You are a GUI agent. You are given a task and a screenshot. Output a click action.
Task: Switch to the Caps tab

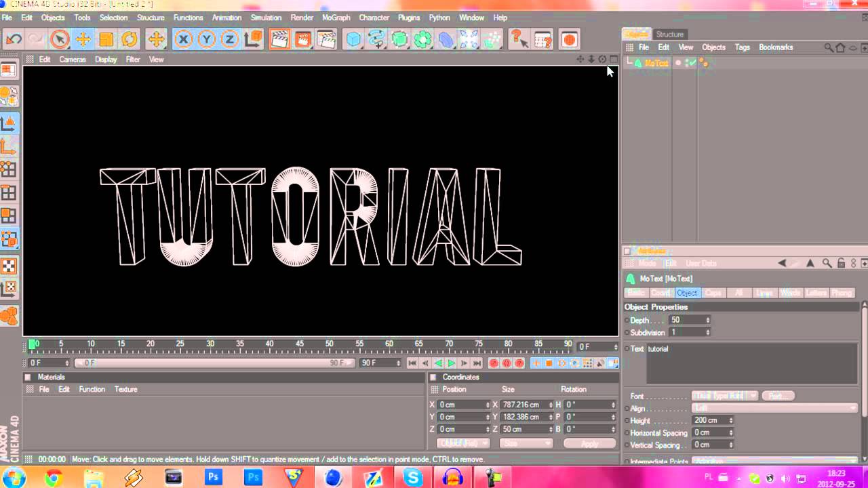pos(713,293)
